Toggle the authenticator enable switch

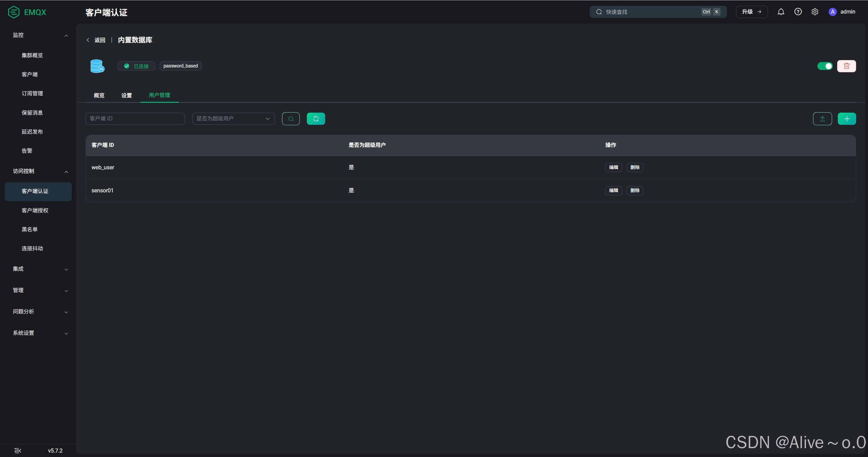(x=825, y=66)
